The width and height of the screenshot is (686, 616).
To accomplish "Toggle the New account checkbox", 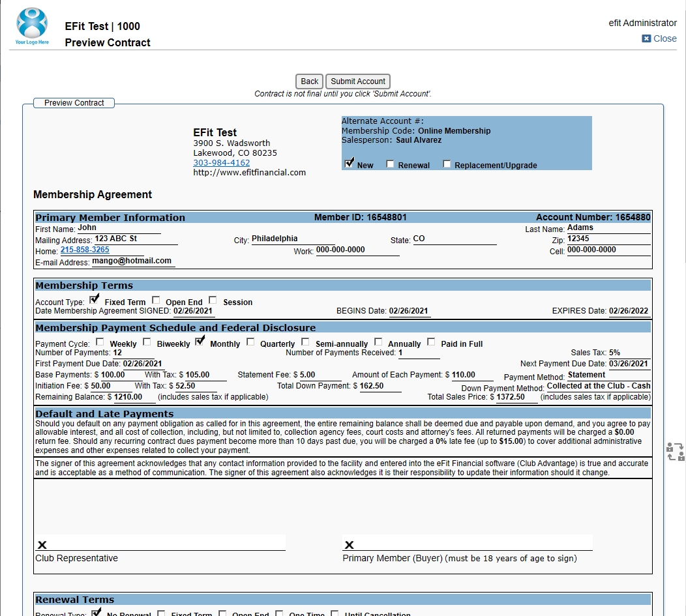I will click(349, 164).
